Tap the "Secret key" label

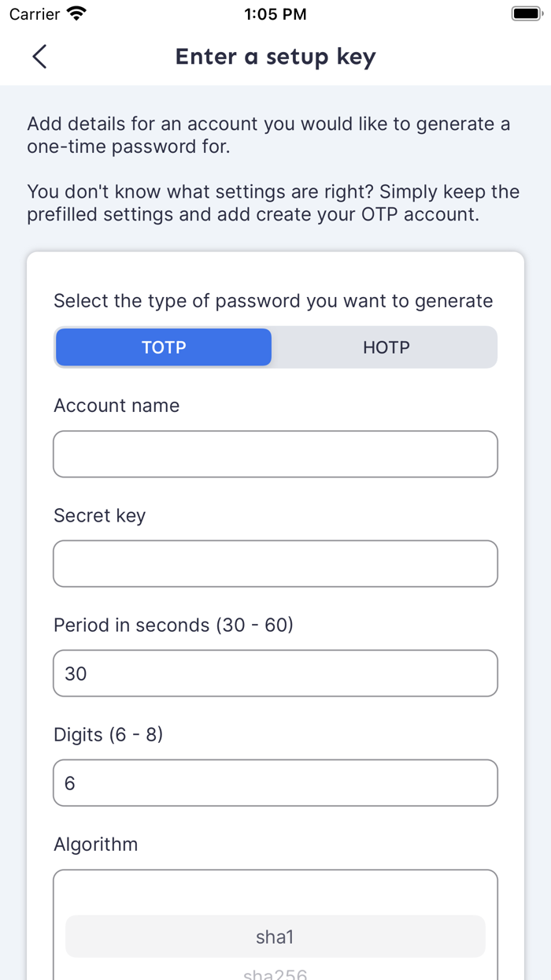coord(99,515)
